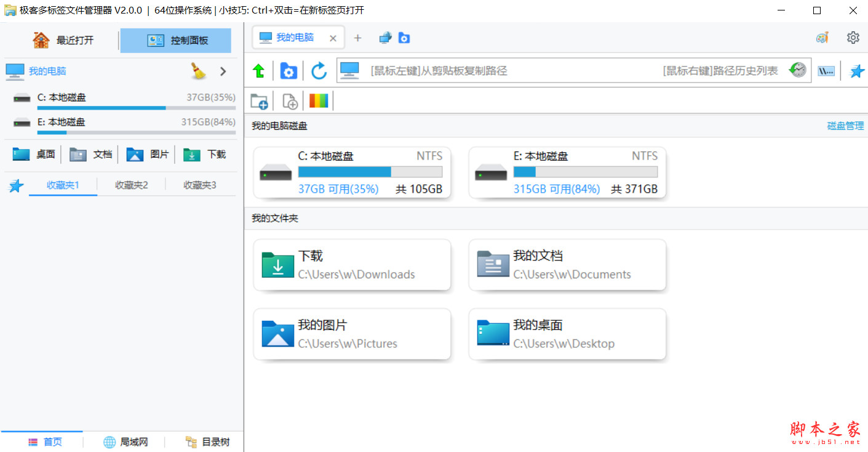Pin current path with the blue star icon
The image size is (868, 452).
pyautogui.click(x=857, y=70)
